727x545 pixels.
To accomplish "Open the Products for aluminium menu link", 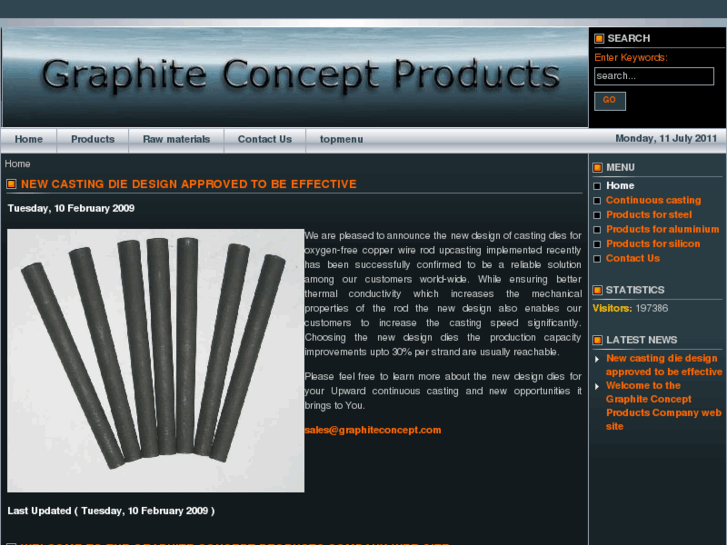I will [x=663, y=229].
